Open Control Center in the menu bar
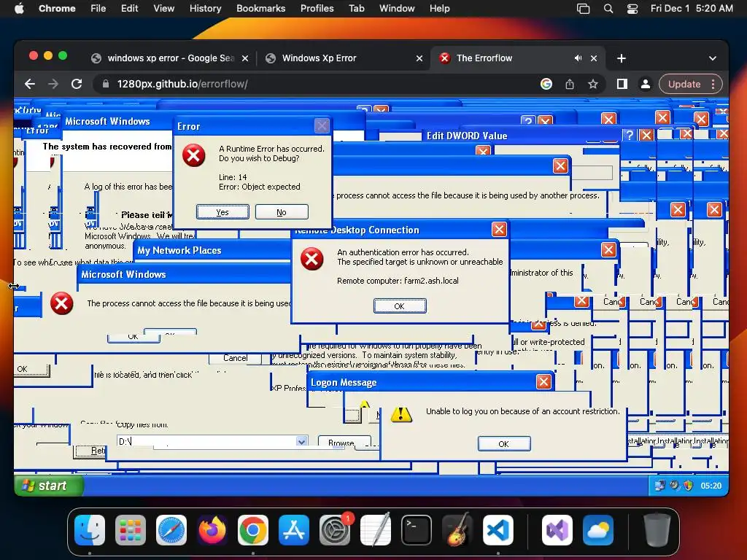 (632, 9)
